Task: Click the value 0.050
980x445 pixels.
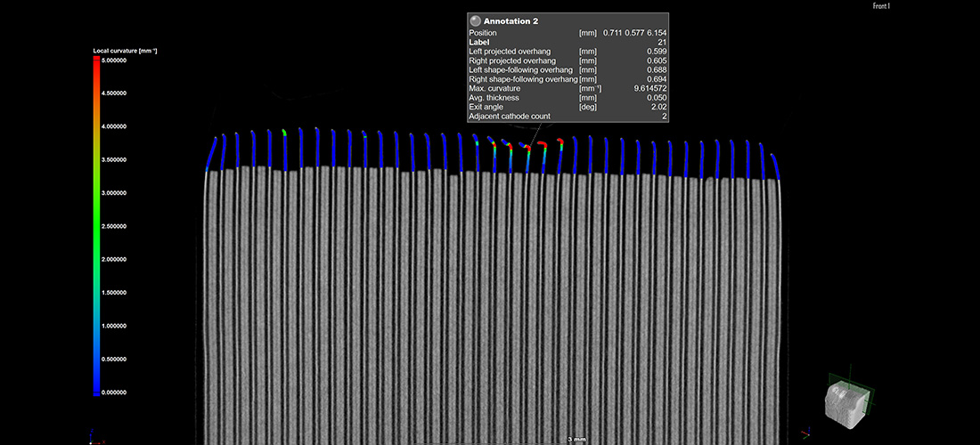Action: 658,98
